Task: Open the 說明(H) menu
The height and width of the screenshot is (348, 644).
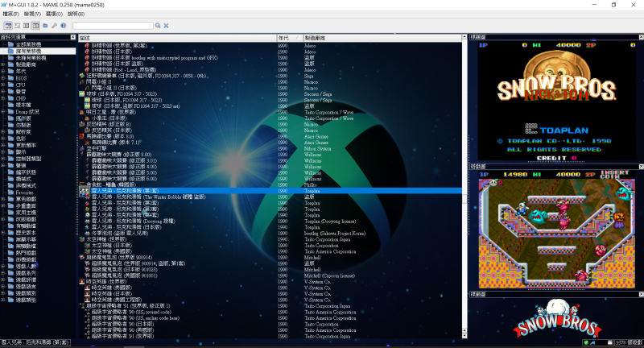Action: pos(76,14)
